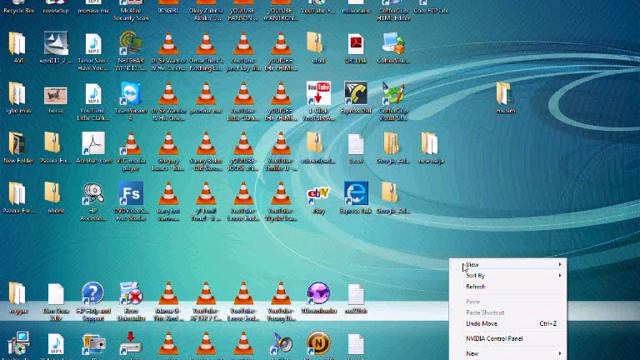Select the phone zipped folder
Screen dimensions: 640x360
(x=53, y=193)
